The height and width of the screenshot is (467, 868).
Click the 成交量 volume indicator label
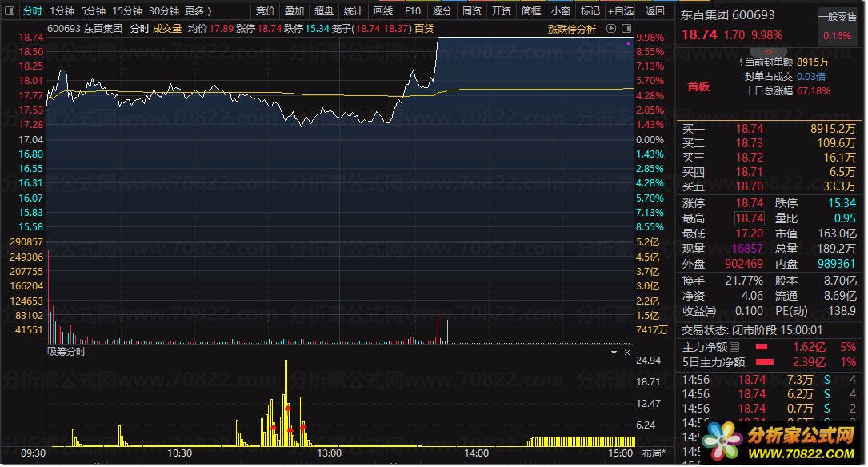(x=167, y=29)
